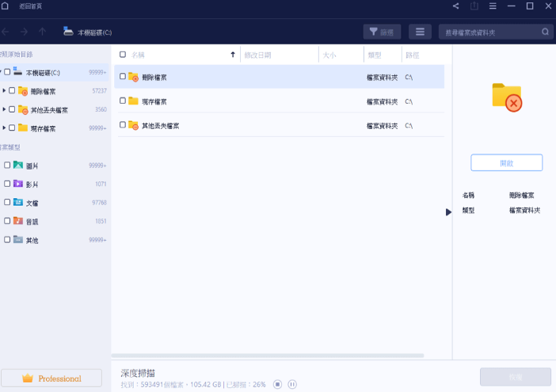This screenshot has width=556, height=392.
Task: Collapse the 本機磁碟(C:) tree node arrow
Action: click(x=1, y=72)
